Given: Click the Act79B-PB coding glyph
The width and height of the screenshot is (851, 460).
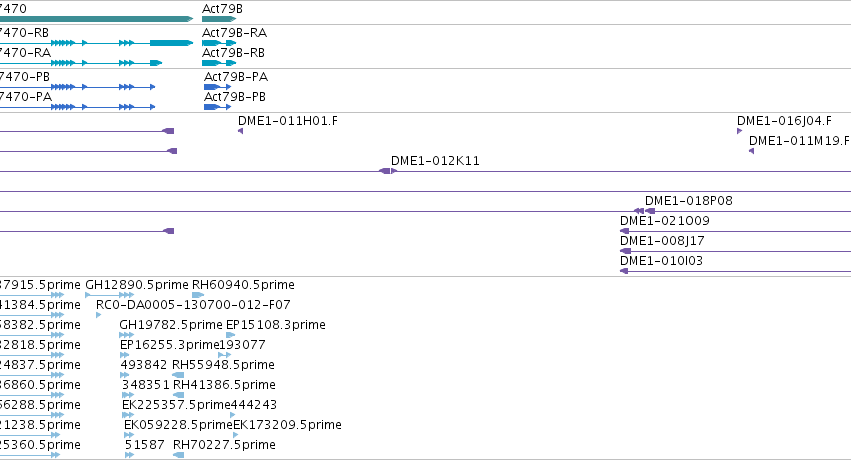Looking at the screenshot, I should point(217,107).
